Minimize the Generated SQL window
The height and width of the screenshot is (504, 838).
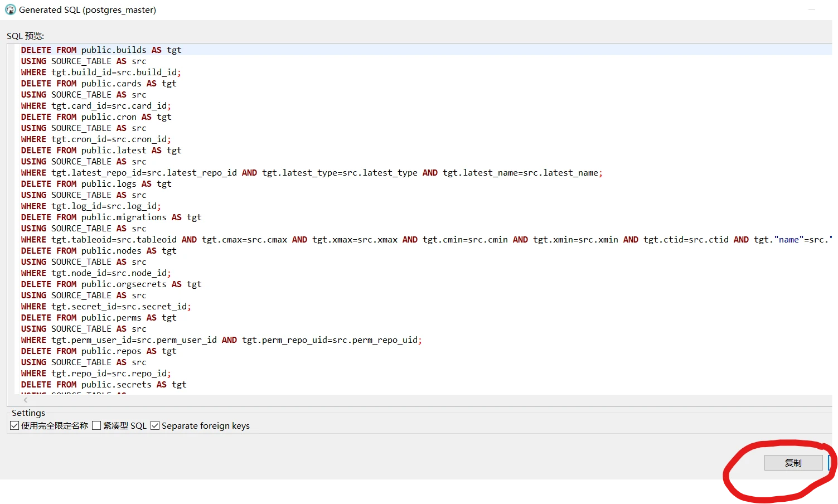click(812, 9)
